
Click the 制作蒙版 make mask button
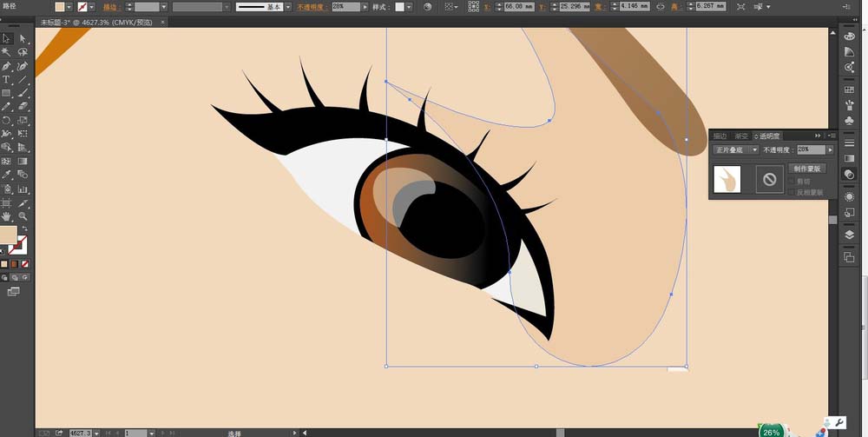pyautogui.click(x=806, y=169)
